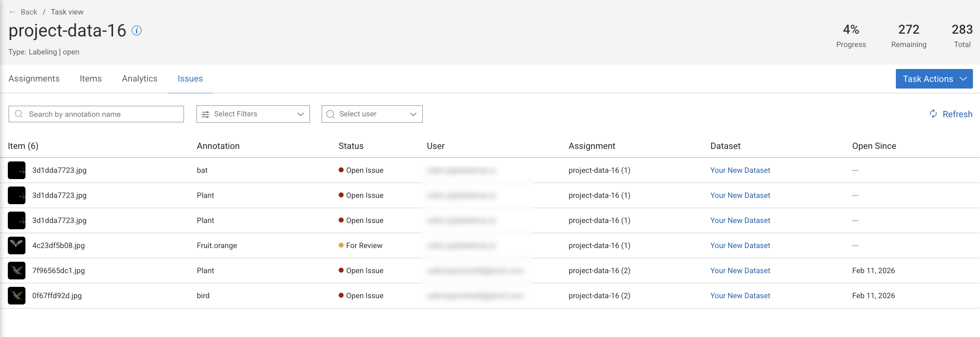The width and height of the screenshot is (980, 337).
Task: Click the 4% Progress indicator
Action: pyautogui.click(x=851, y=36)
